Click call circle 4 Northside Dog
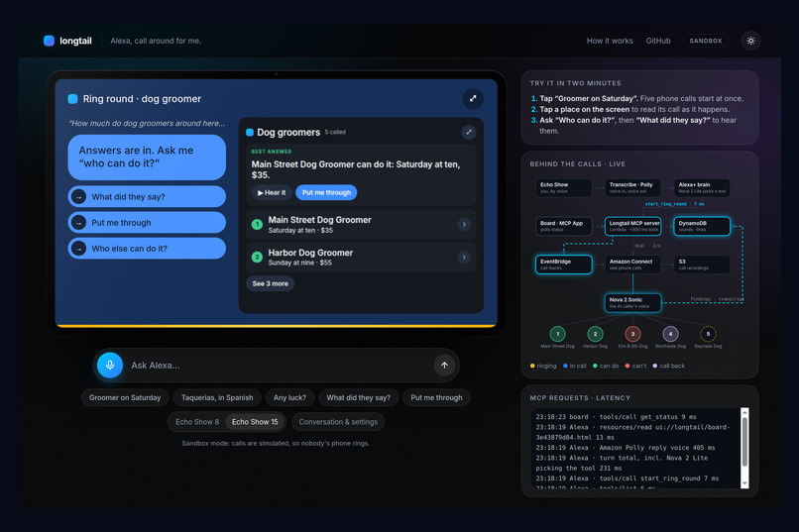799x532 pixels. (670, 334)
